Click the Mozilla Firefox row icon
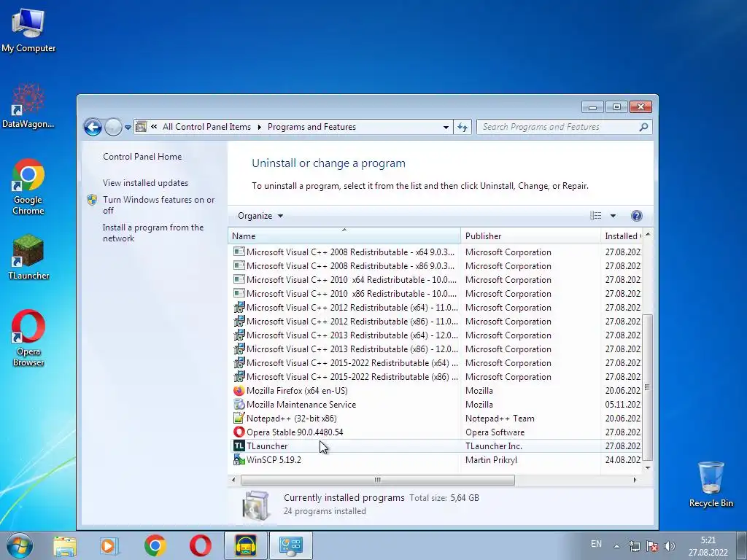This screenshot has height=560, width=747. tap(239, 391)
